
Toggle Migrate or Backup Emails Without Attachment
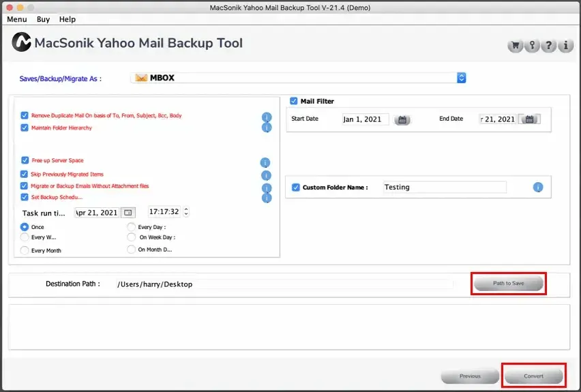24,185
